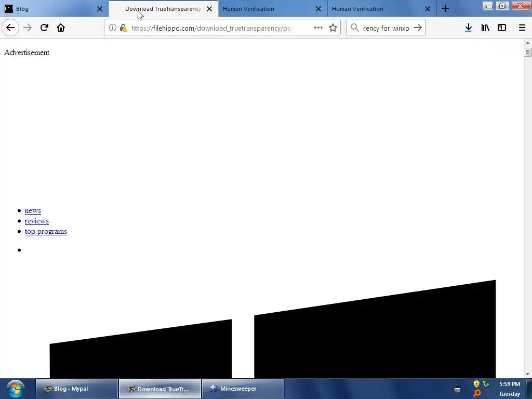The image size is (532, 399).
Task: Click the scrollbar down arrow
Action: point(527,374)
